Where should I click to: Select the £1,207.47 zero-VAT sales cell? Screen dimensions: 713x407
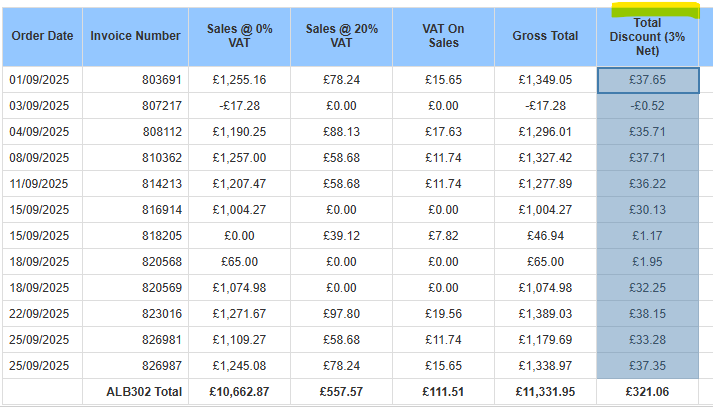239,184
